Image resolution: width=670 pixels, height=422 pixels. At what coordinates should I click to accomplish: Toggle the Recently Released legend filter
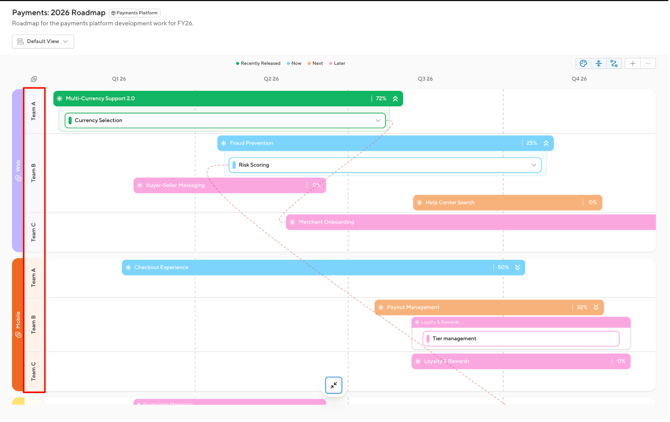point(258,64)
